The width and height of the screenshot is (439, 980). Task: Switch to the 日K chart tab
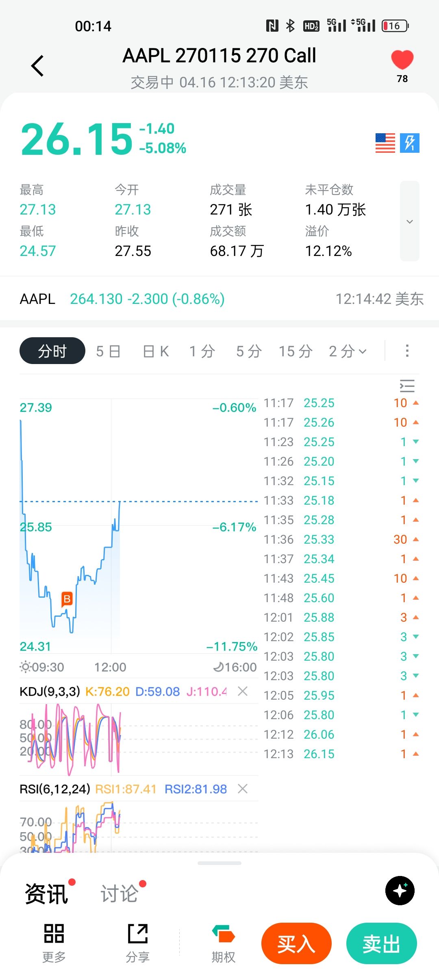pyautogui.click(x=156, y=351)
